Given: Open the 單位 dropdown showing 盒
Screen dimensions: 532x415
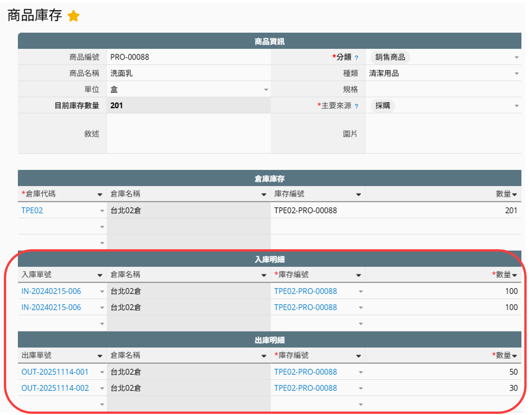Looking at the screenshot, I should [x=266, y=90].
